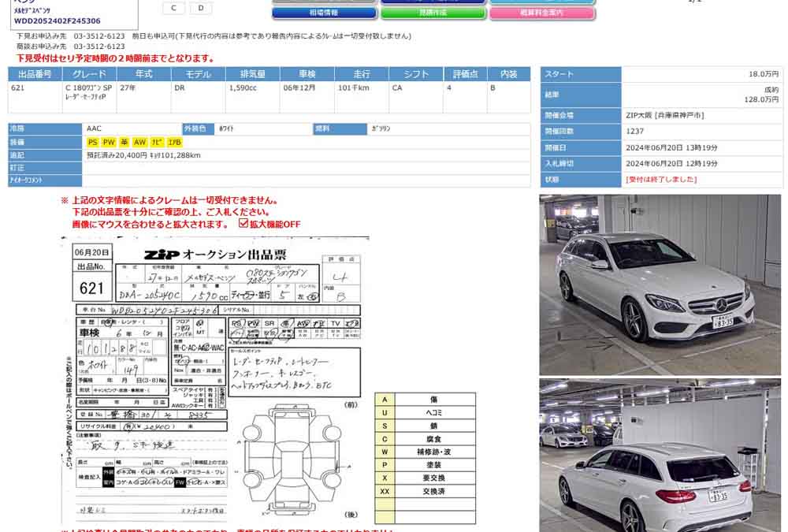This screenshot has height=532, width=788.
Task: Click the 補修跡・波 legend row
Action: 426,452
